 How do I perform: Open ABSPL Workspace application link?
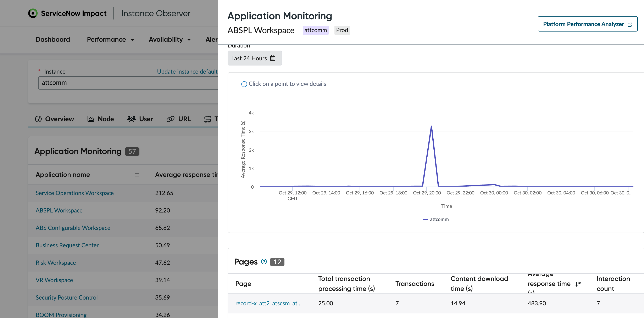point(59,210)
